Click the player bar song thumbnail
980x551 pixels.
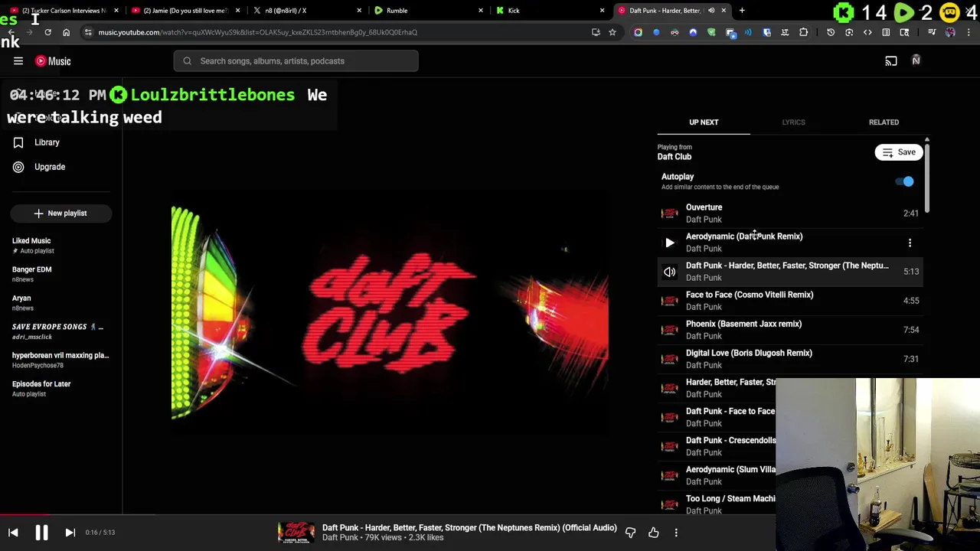click(296, 533)
